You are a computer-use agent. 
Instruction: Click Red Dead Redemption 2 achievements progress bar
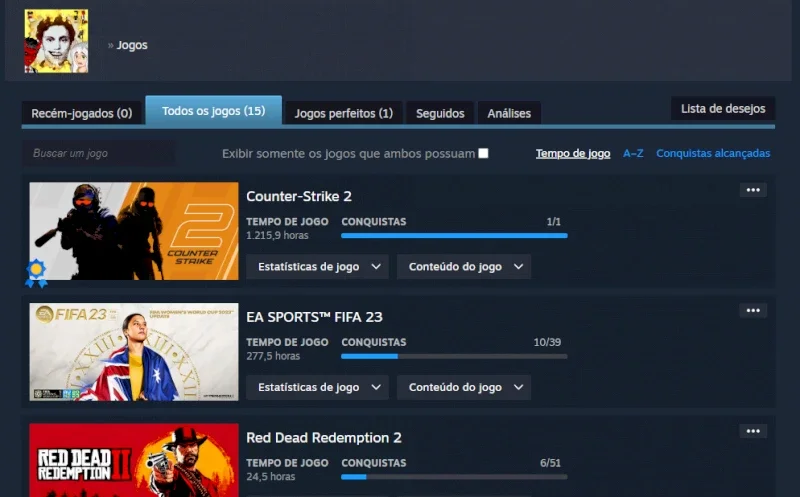click(x=454, y=477)
